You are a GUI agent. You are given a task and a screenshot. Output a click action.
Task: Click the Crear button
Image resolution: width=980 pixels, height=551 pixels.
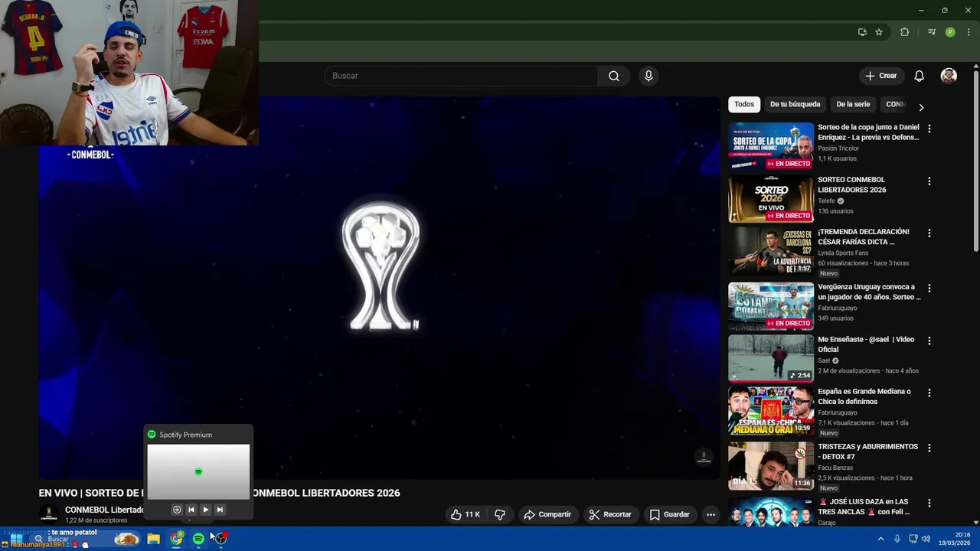pyautogui.click(x=881, y=76)
